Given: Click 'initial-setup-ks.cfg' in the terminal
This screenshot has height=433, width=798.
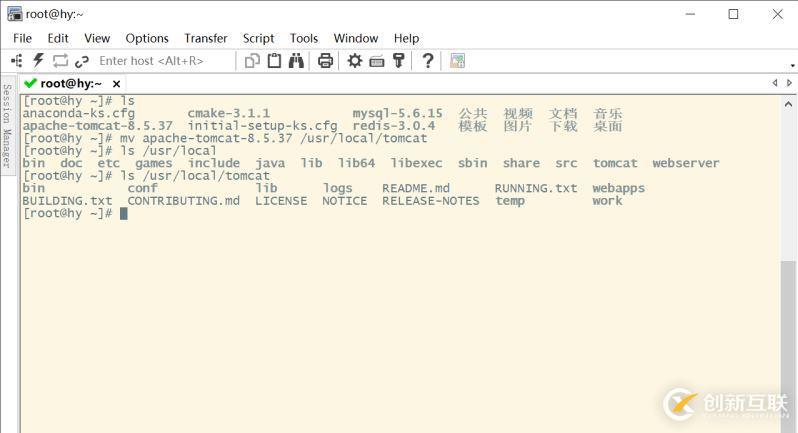Looking at the screenshot, I should [262, 126].
